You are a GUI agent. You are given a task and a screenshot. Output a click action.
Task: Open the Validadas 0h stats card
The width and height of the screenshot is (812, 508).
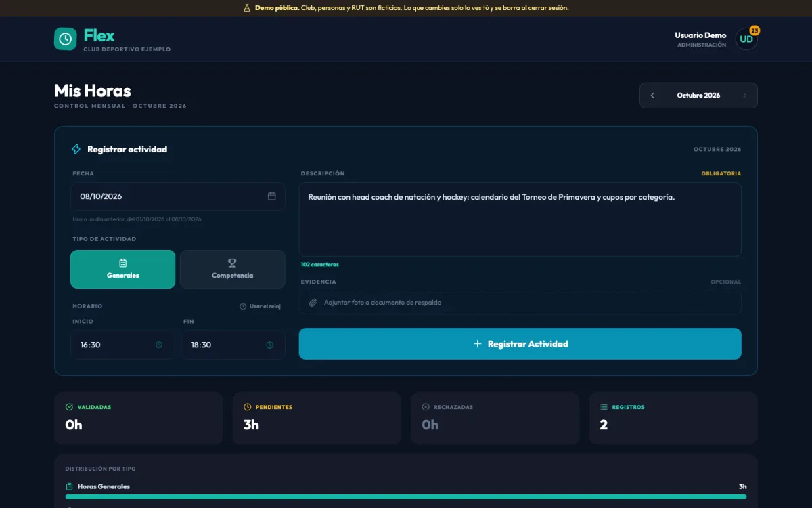click(139, 418)
